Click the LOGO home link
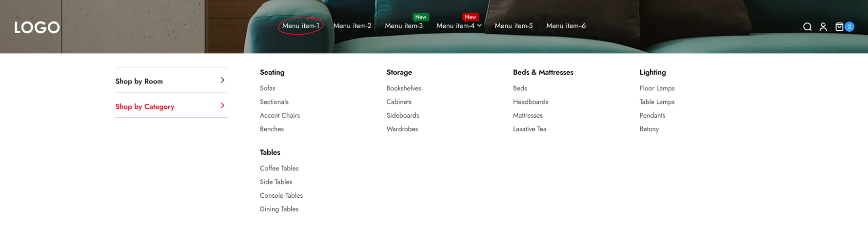Image resolution: width=868 pixels, height=228 pixels. pos(37,27)
